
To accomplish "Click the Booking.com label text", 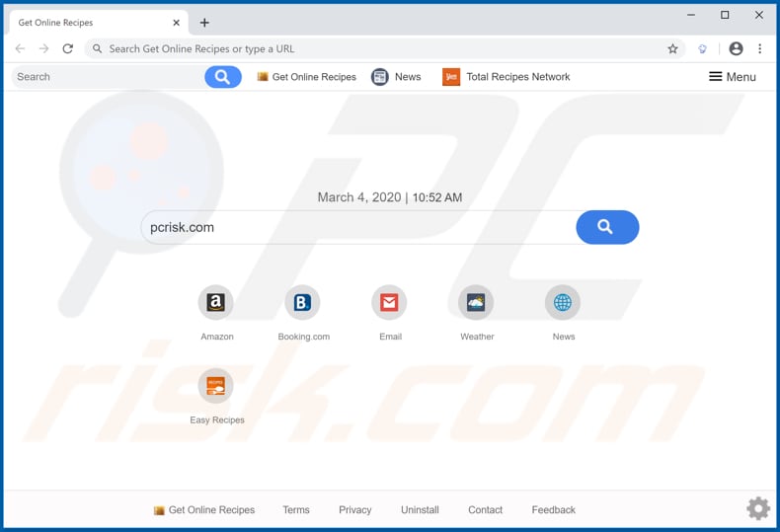I will coord(303,337).
